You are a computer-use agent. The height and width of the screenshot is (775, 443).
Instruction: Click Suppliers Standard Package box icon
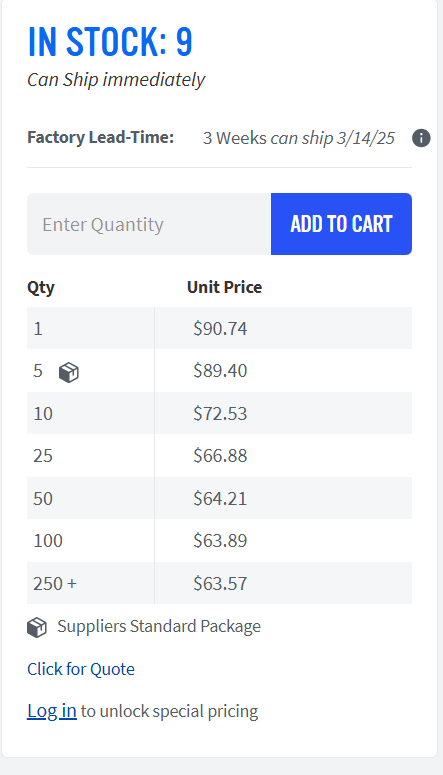tap(37, 628)
